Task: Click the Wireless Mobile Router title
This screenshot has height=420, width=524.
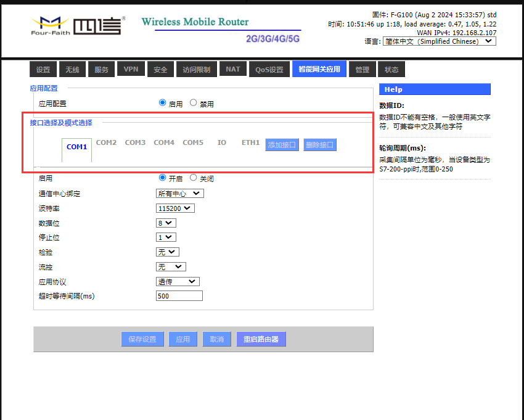Action: click(x=195, y=22)
